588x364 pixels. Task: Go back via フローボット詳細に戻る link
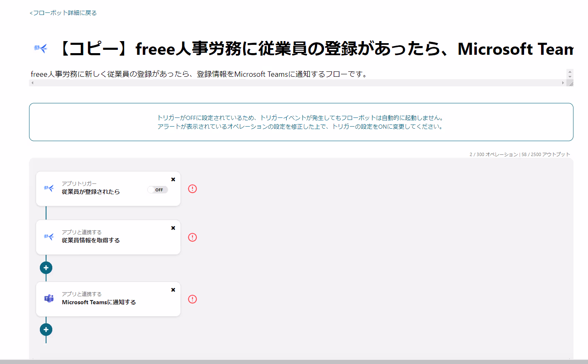[63, 13]
